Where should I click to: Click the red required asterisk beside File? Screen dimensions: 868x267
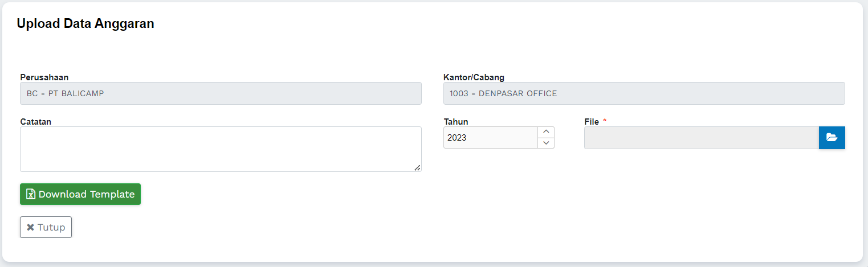pos(605,121)
